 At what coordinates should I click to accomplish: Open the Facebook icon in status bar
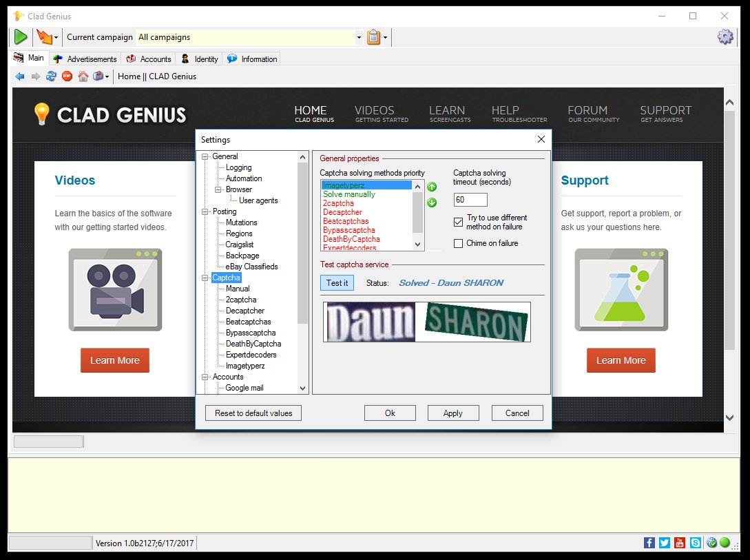pos(649,542)
